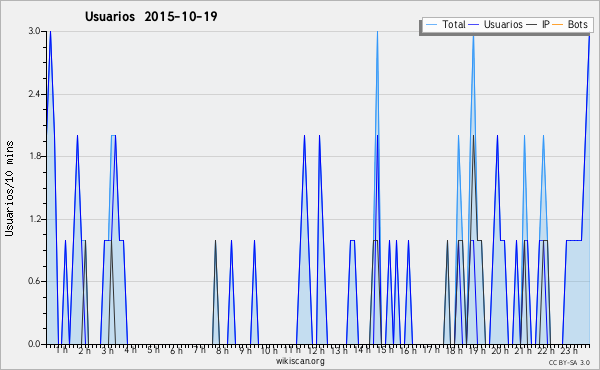Click the 3.0 y-axis value
This screenshot has width=600, height=370.
coord(34,31)
